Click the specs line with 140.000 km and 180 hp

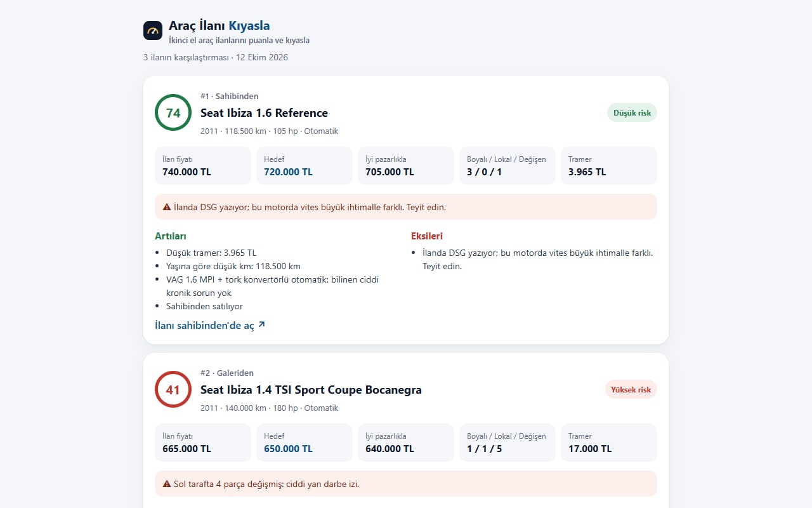click(269, 408)
